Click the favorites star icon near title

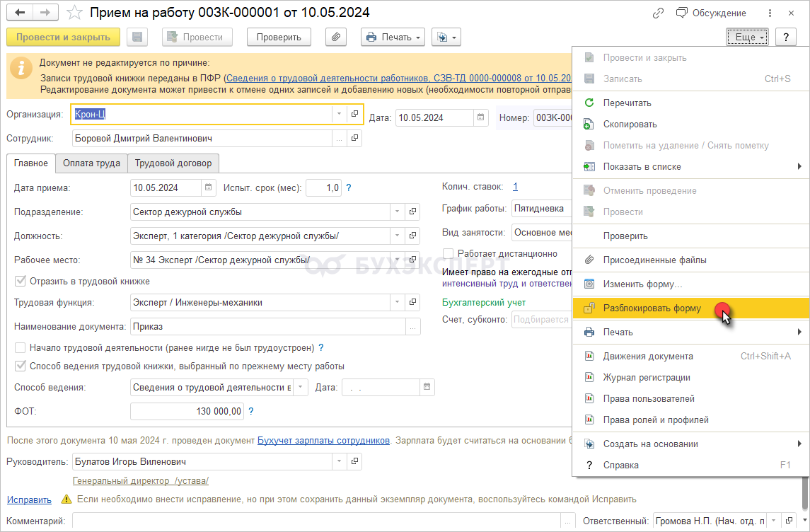coord(74,13)
